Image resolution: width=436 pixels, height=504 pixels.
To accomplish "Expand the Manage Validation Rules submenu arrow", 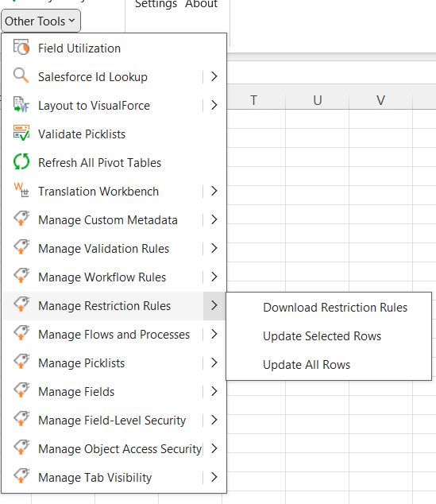I will [214, 248].
